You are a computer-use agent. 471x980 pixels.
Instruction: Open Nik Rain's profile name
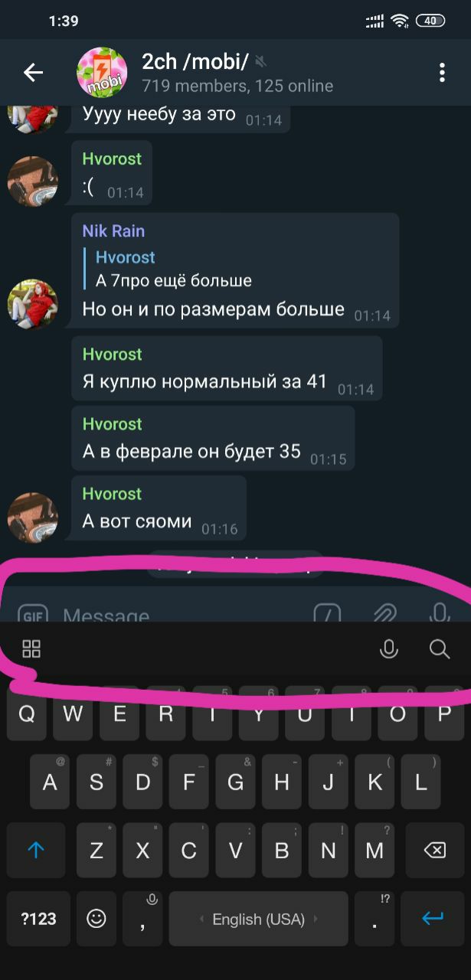tap(113, 230)
